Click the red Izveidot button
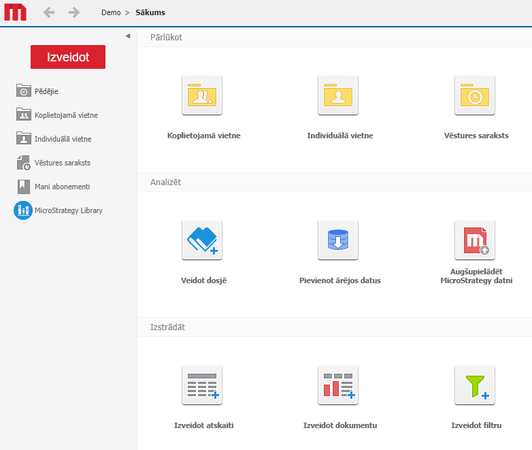The image size is (532, 450). click(68, 57)
